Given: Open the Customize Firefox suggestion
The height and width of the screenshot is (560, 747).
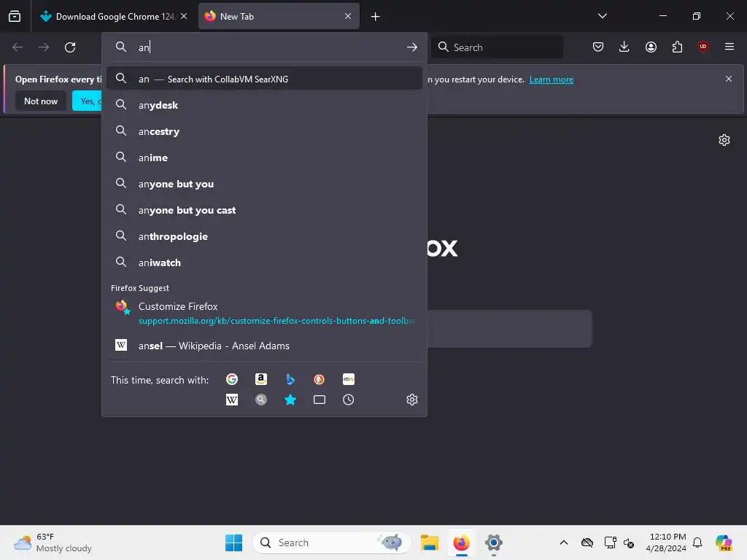Looking at the screenshot, I should [x=264, y=313].
